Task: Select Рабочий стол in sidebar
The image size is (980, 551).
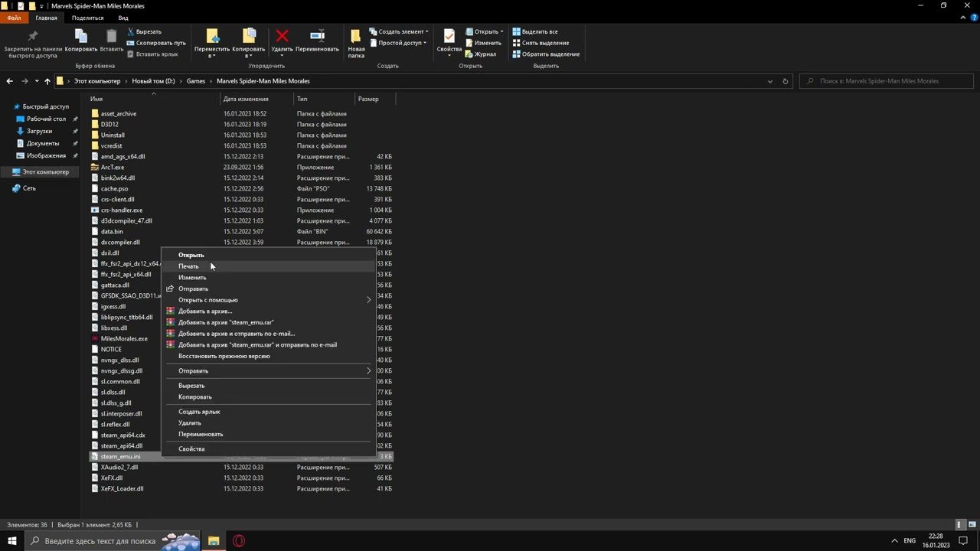Action: point(46,119)
